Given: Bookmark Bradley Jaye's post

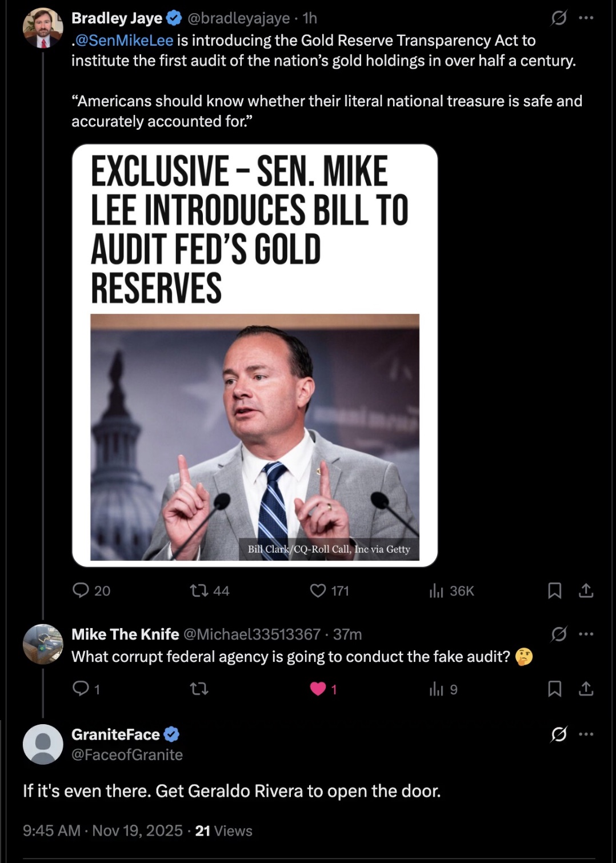Looking at the screenshot, I should tap(554, 590).
